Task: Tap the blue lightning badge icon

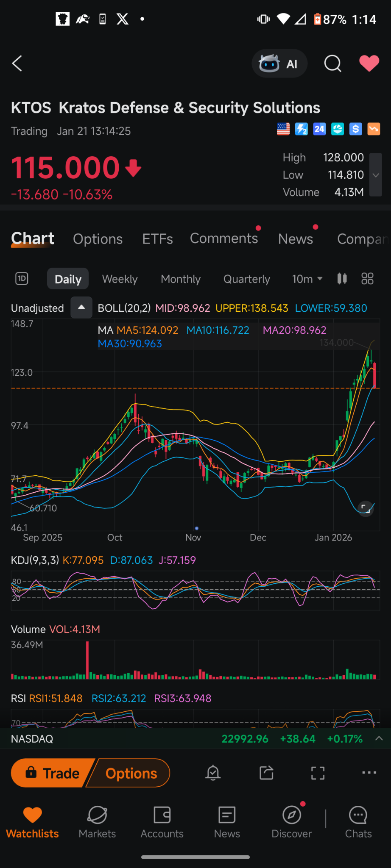Action: pos(302,129)
